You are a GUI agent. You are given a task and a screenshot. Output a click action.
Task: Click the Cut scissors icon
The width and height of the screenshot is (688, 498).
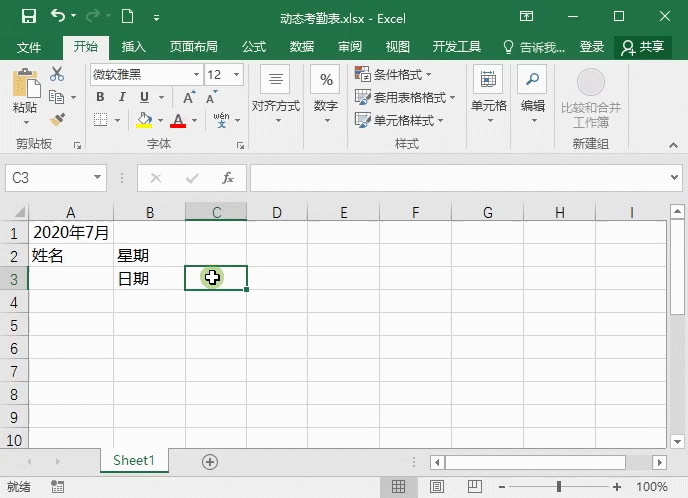click(57, 74)
